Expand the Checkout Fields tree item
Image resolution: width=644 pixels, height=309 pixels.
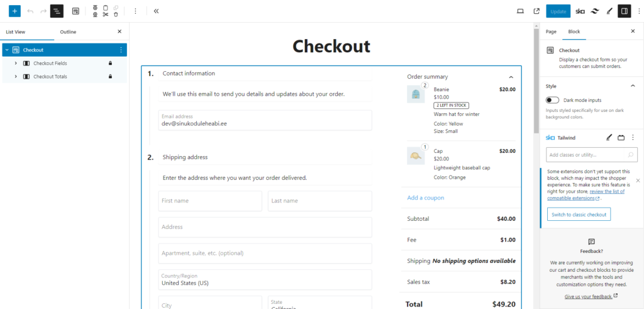[16, 64]
